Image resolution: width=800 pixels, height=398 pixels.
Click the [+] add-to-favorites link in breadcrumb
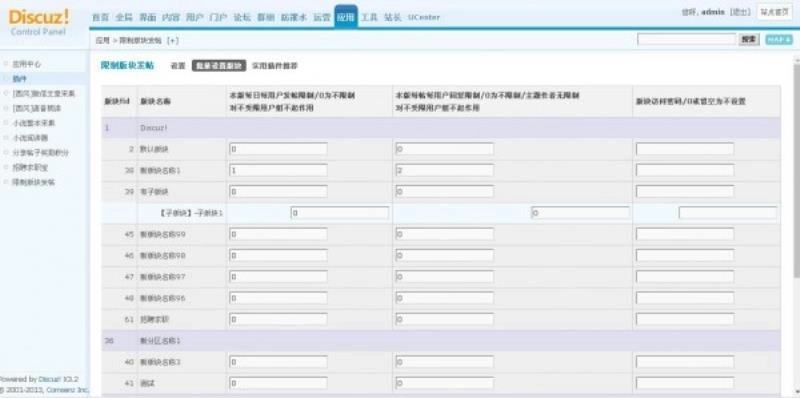coord(172,40)
